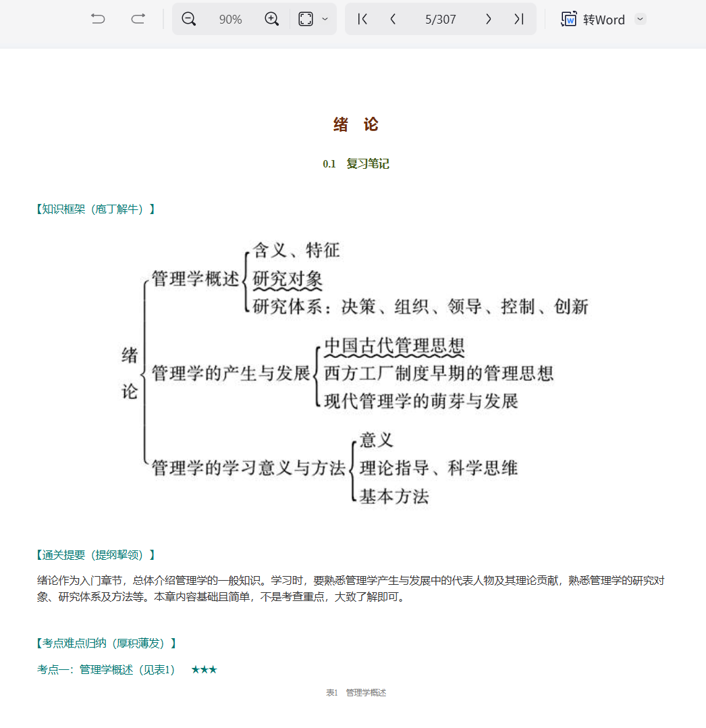Go to the previous page

(393, 19)
